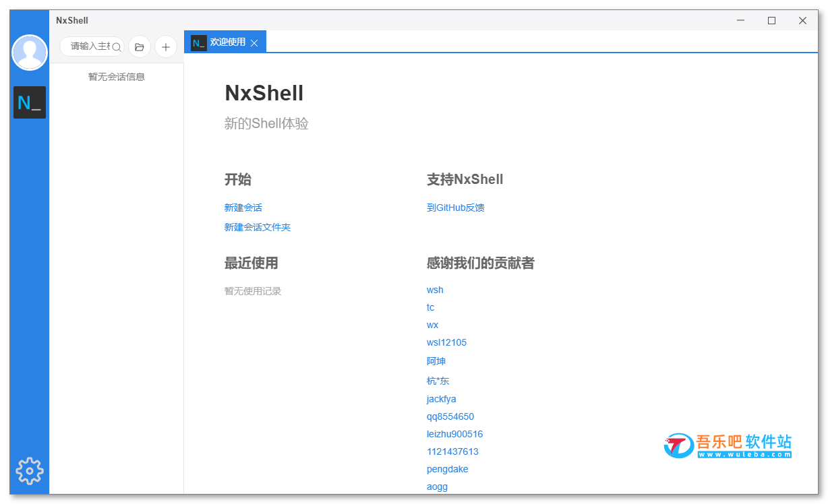828x504 pixels.
Task: Open the 新建会话 link
Action: [243, 208]
